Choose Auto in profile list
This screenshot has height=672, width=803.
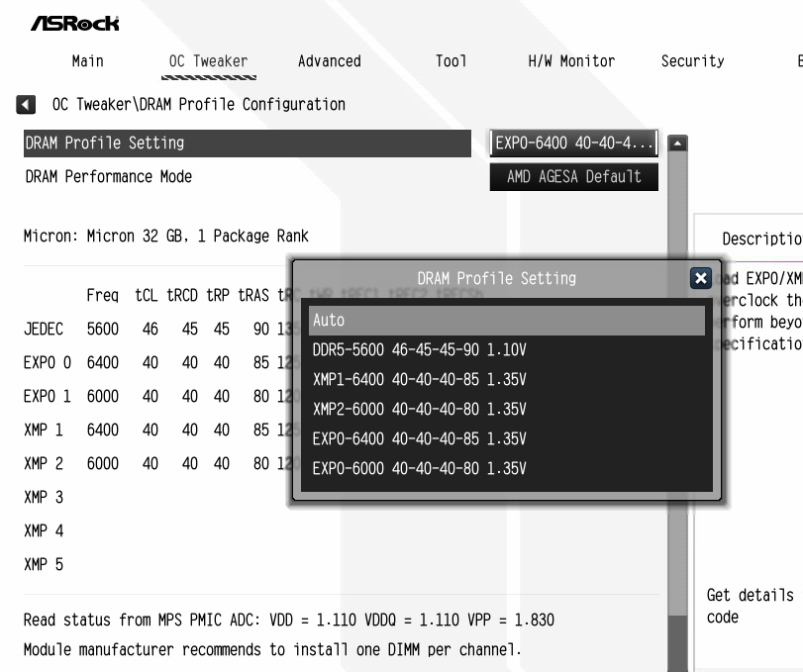[507, 321]
